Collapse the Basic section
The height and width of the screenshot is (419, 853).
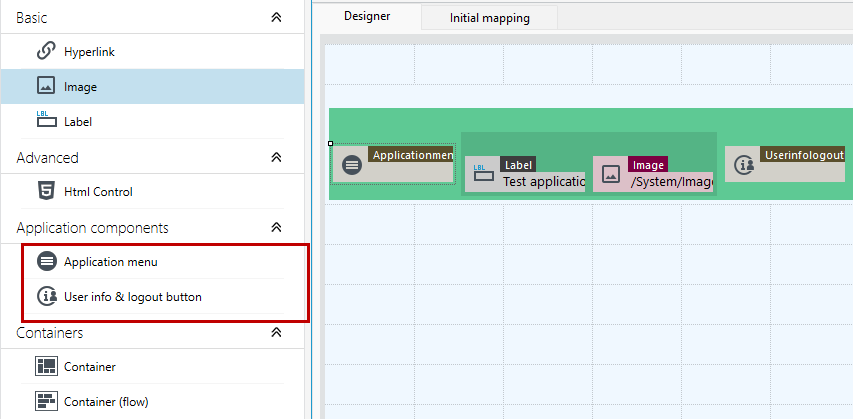276,18
